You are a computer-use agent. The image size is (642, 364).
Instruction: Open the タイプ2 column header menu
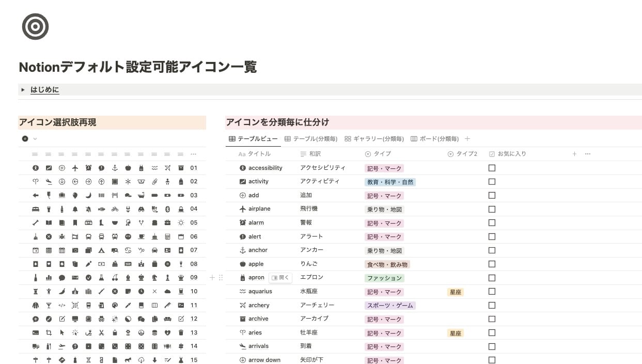click(462, 154)
